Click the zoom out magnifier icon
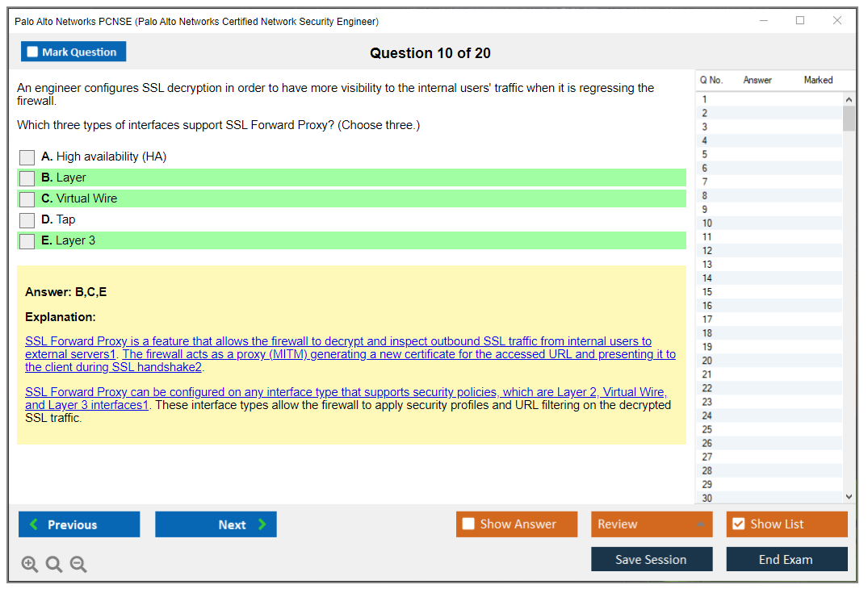Screen dimensions: 868x593 point(78,565)
